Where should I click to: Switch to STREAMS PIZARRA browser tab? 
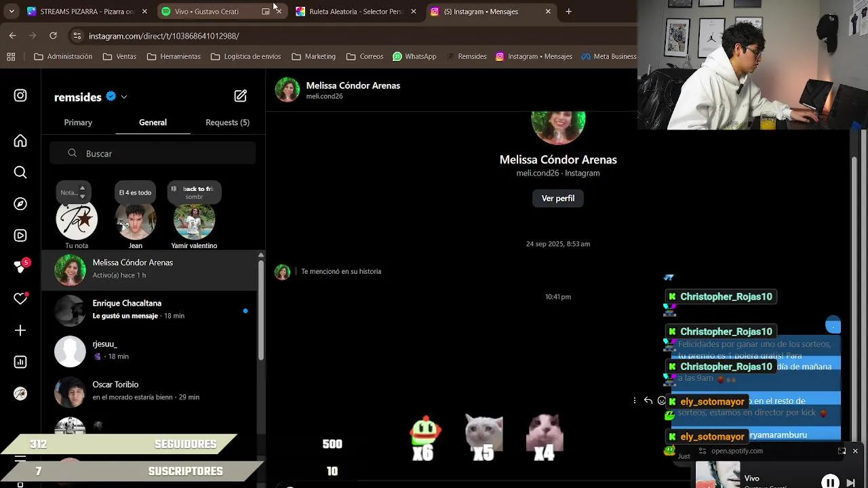click(x=87, y=12)
